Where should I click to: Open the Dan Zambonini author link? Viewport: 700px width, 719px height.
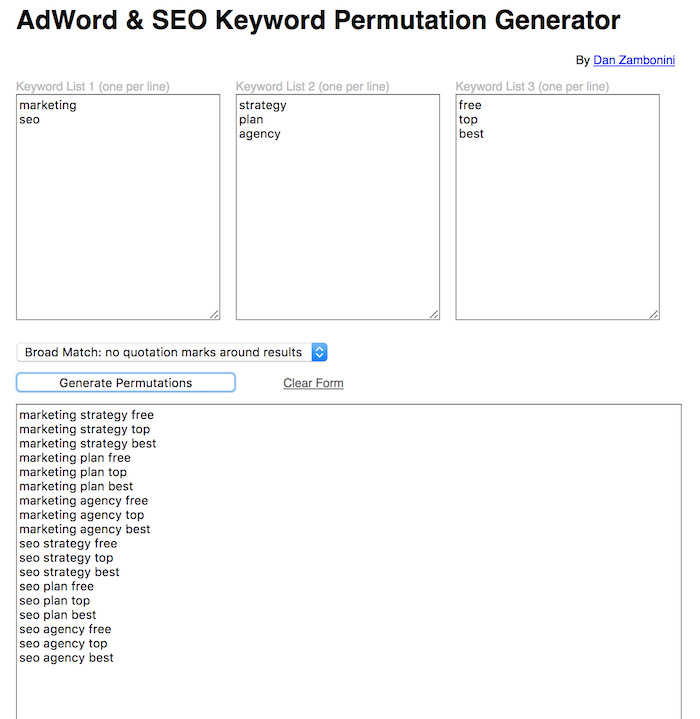[633, 60]
